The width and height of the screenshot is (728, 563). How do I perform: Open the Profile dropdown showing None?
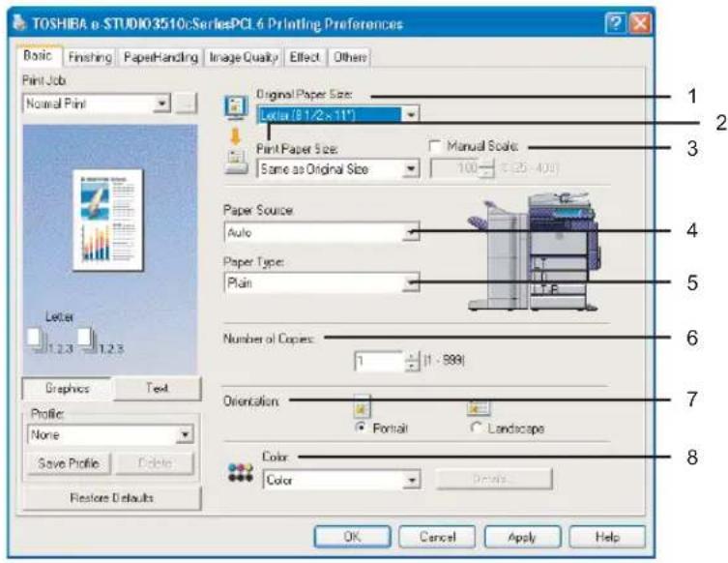185,434
